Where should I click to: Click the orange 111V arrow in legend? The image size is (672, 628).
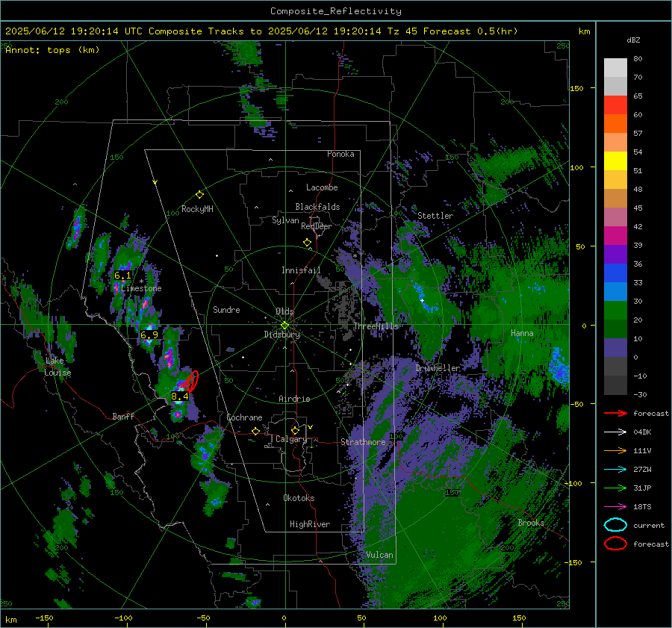point(615,450)
